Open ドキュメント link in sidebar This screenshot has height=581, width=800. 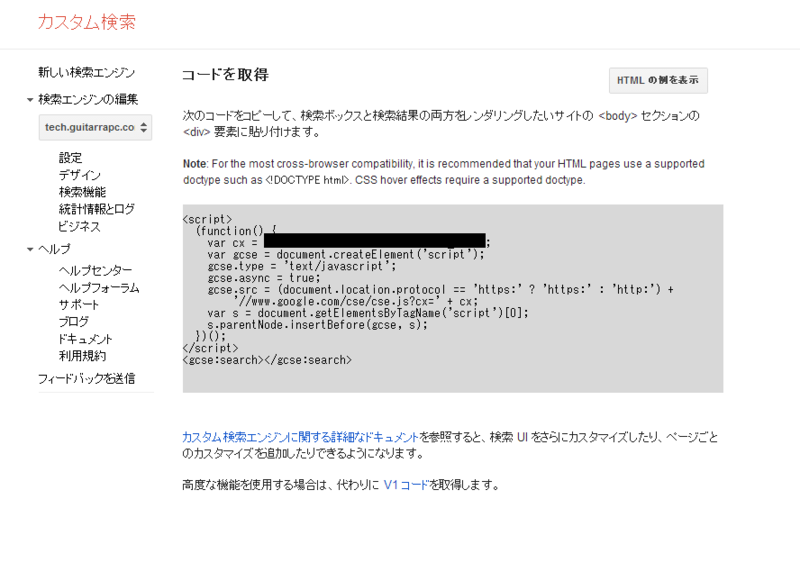[x=85, y=339]
